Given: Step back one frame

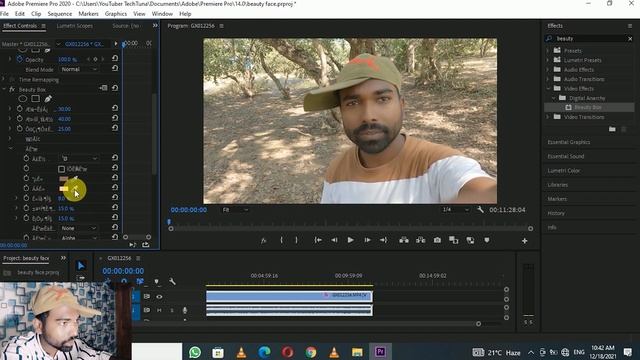Looking at the screenshot, I should point(334,240).
